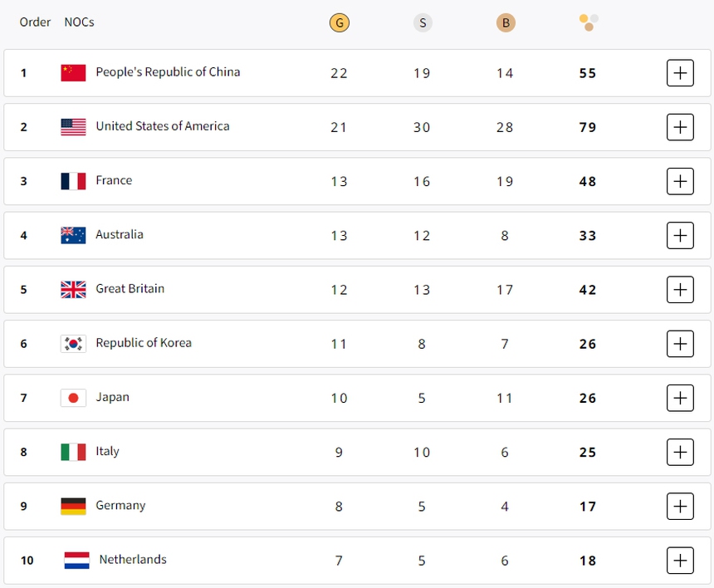This screenshot has width=714, height=588.
Task: Click the Netherlands flag icon
Action: tap(73, 560)
